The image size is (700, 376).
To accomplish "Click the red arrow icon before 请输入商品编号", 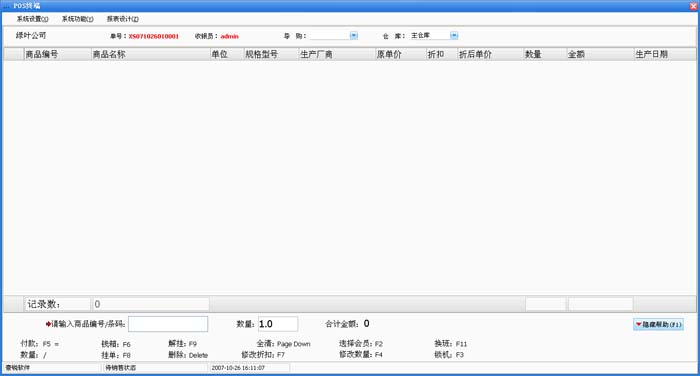I will click(x=48, y=324).
